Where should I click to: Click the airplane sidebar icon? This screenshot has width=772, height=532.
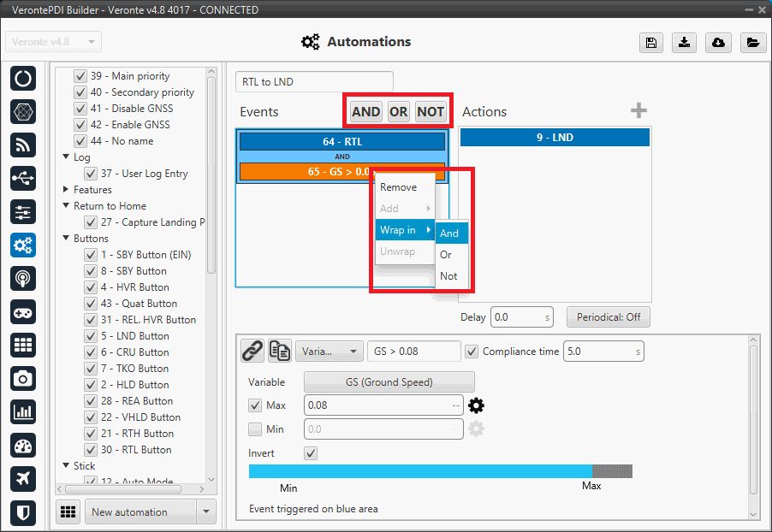pyautogui.click(x=23, y=479)
